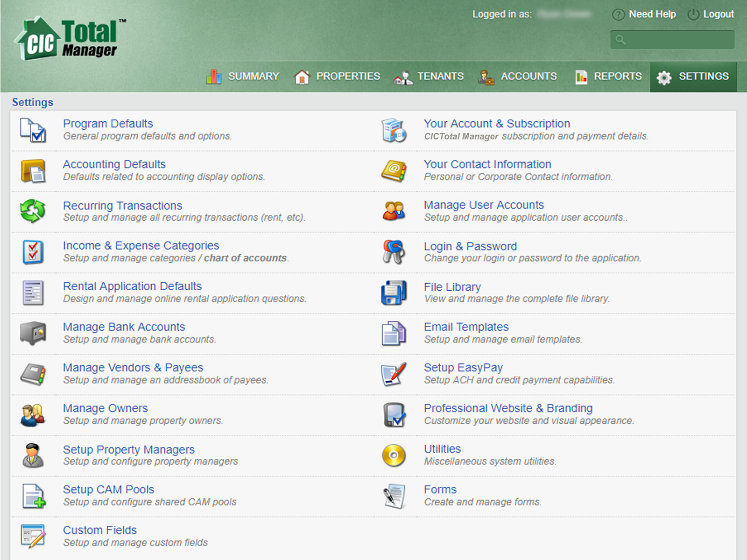Click the Income & Expense Categories checklist icon
Screen dimensions: 747x560
(x=33, y=252)
